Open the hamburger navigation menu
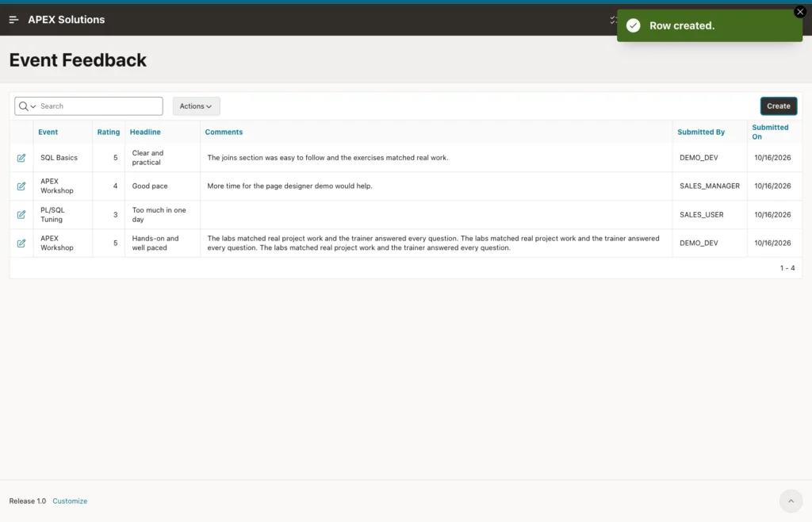This screenshot has width=812, height=522. click(14, 20)
